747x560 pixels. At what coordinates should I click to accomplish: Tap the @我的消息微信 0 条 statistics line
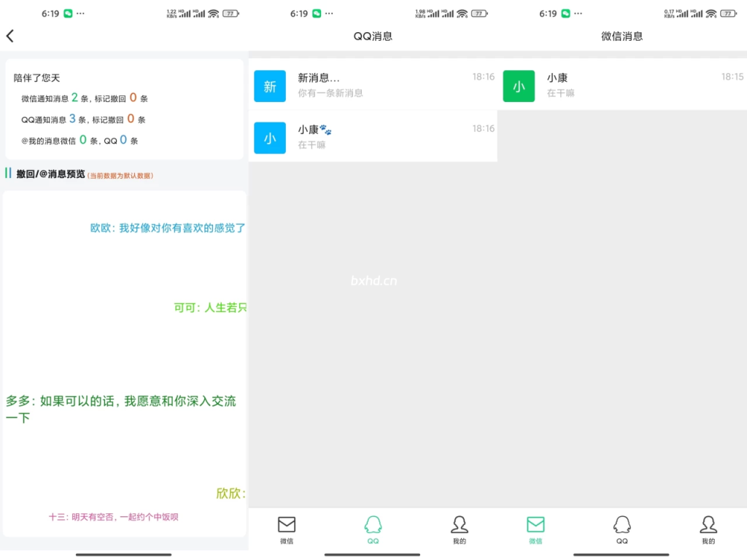pyautogui.click(x=80, y=140)
